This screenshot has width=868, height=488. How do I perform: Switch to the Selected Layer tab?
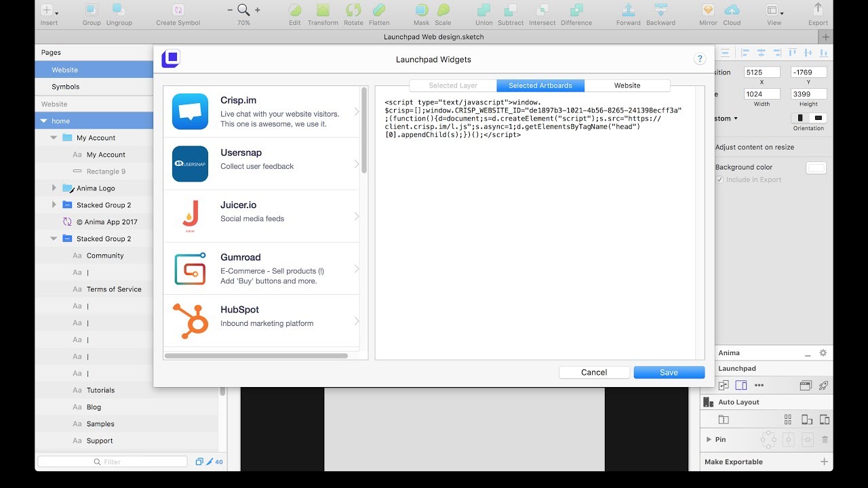[453, 85]
